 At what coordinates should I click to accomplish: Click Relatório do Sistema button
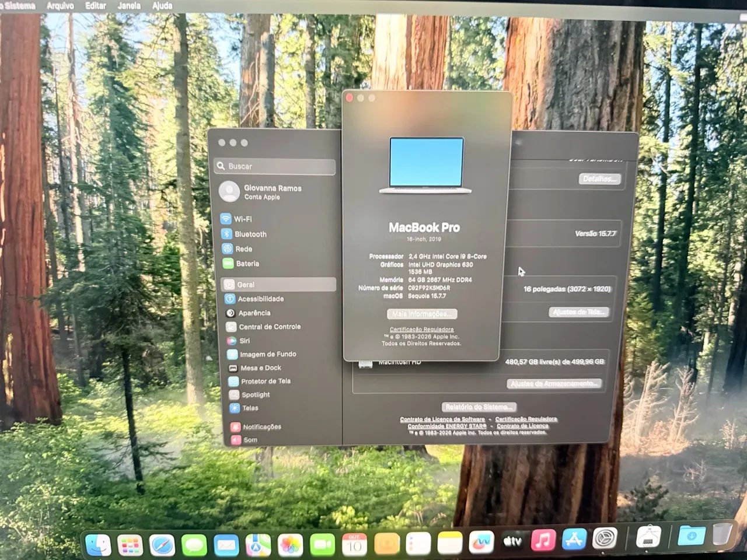click(x=479, y=407)
